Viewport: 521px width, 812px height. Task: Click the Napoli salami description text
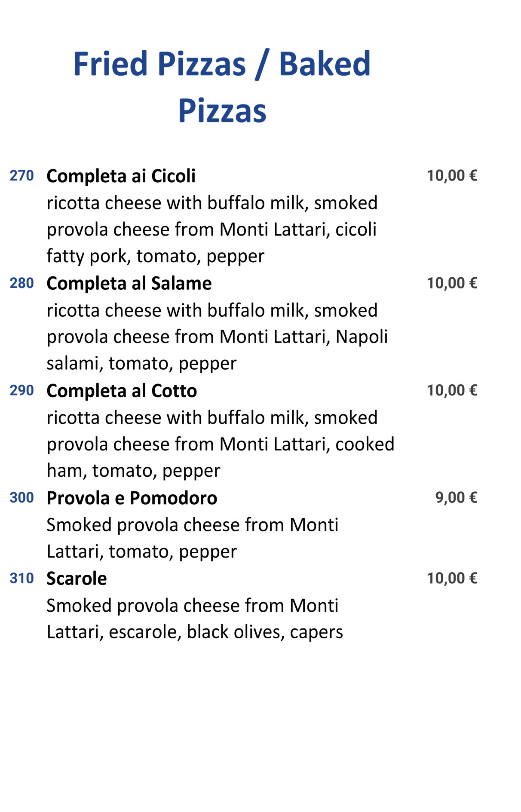[x=217, y=337]
